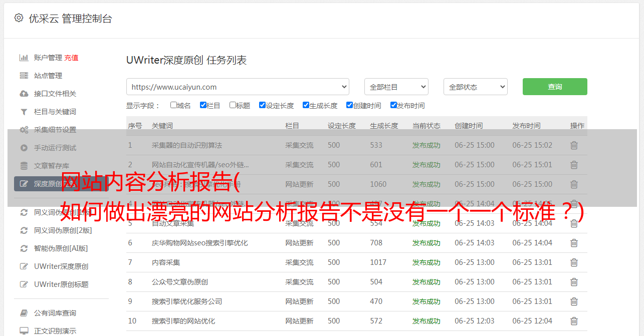The image size is (644, 336).
Task: Open 正文识别演示 sidebar link
Action: click(x=55, y=331)
